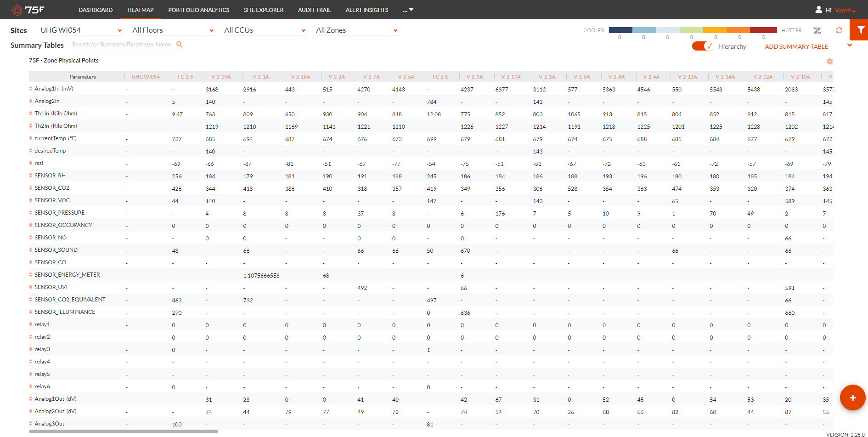Open AUDIT TRAIL tab
Viewport: 868px width, 437px height.
coord(315,10)
